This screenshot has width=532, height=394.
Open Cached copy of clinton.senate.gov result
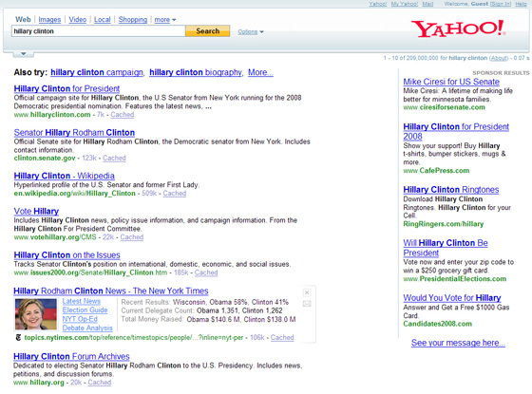pos(114,158)
